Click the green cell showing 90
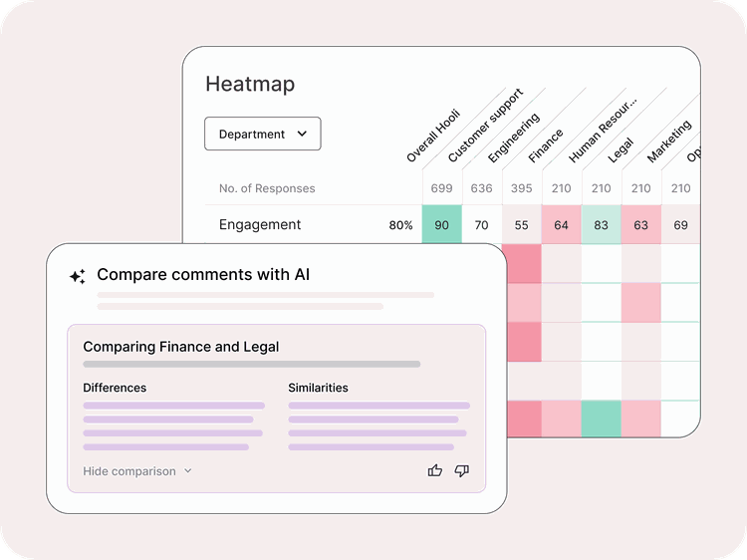The width and height of the screenshot is (747, 560). tap(441, 225)
